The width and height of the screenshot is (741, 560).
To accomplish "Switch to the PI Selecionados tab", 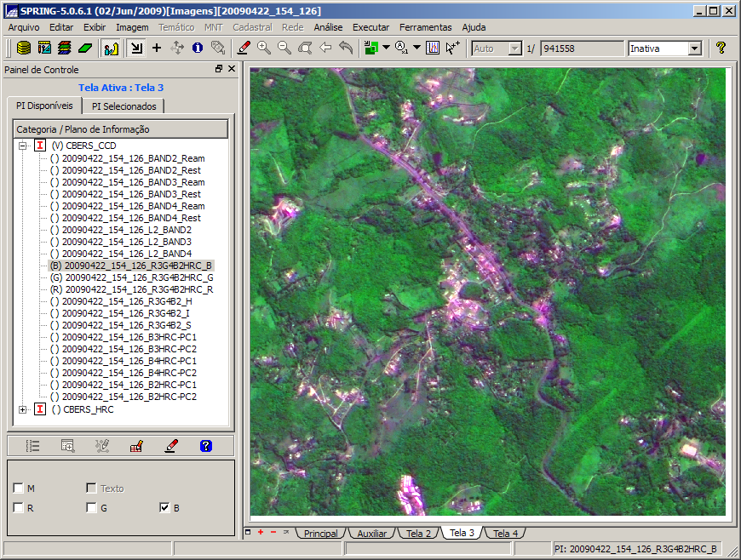I will pyautogui.click(x=124, y=106).
